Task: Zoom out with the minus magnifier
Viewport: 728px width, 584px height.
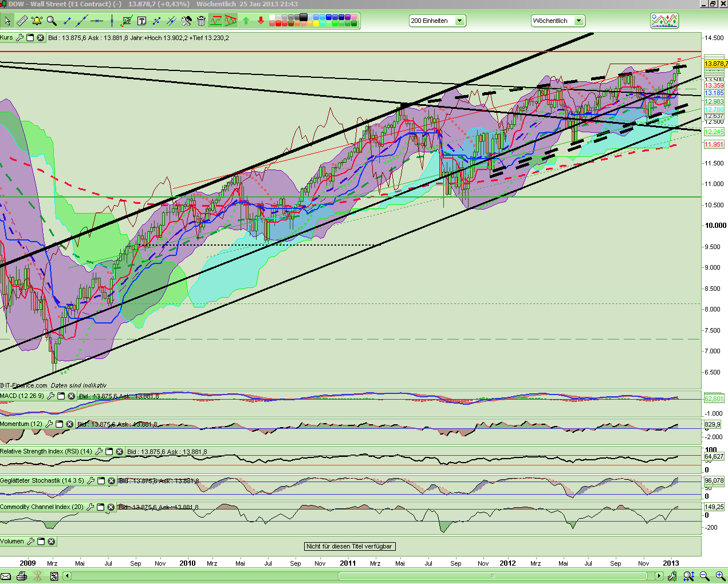Action: (x=705, y=576)
